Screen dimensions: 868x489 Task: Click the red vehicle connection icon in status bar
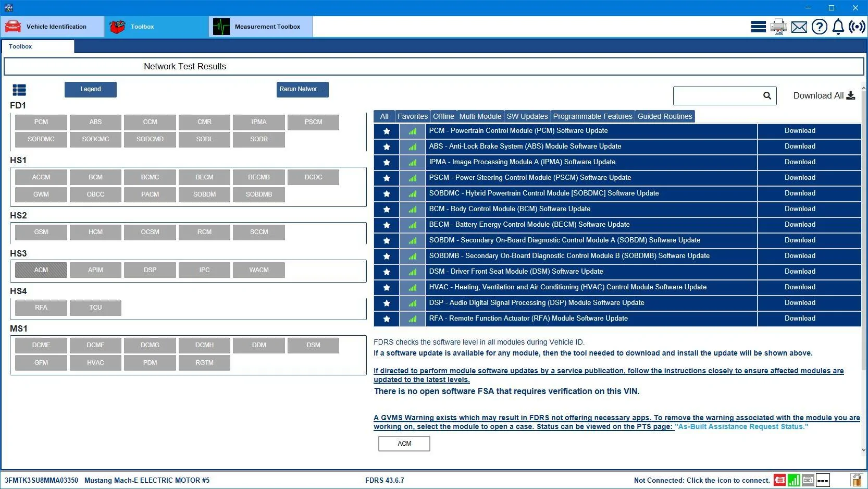click(x=779, y=480)
